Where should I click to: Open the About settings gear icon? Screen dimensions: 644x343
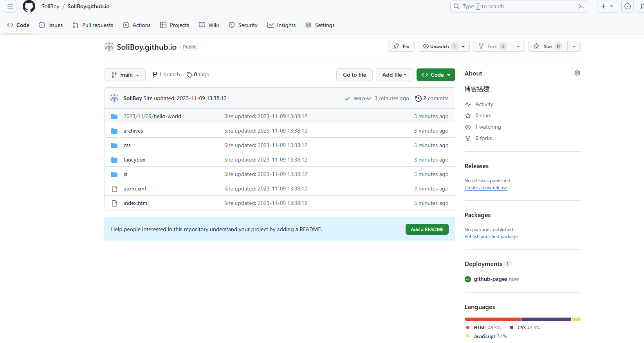(577, 73)
